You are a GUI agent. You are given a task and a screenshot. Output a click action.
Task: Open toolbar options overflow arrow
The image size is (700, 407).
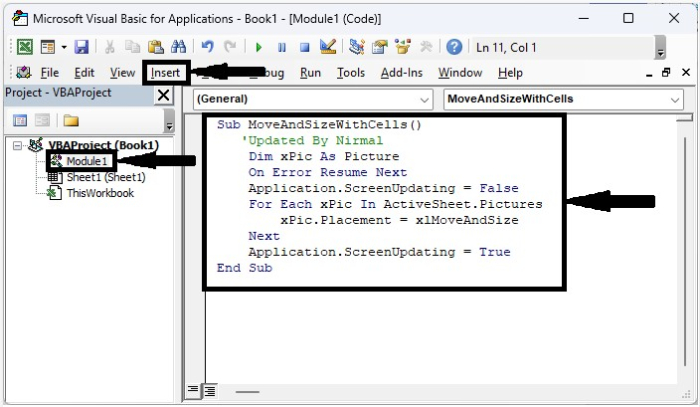[x=660, y=48]
